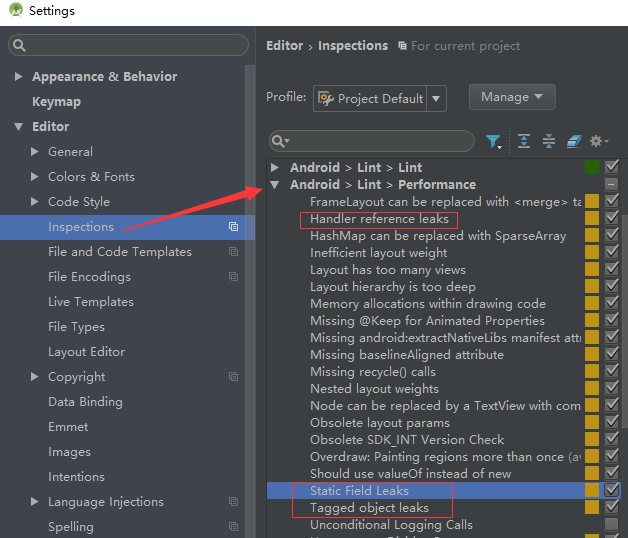The height and width of the screenshot is (538, 628).
Task: Select the Keymap settings page
Action: pyautogui.click(x=56, y=102)
